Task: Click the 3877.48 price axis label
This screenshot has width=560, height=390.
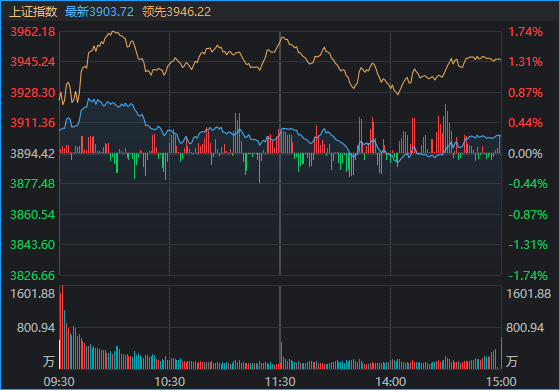Action: (33, 184)
